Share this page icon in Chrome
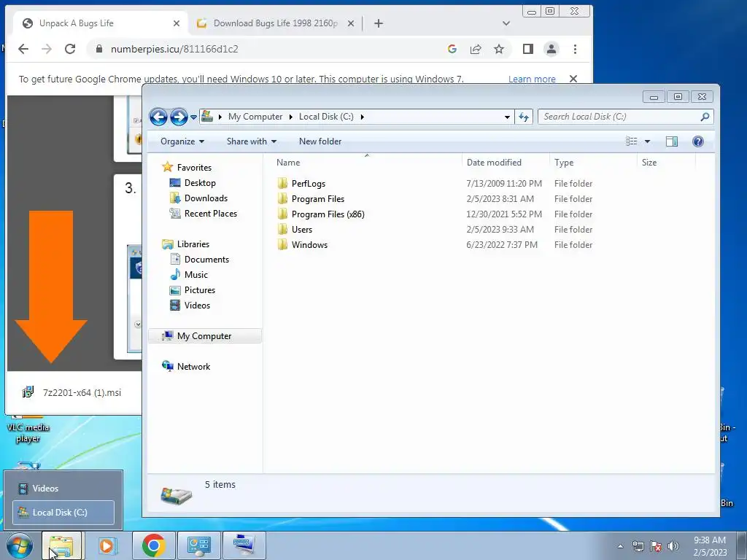The height and width of the screenshot is (560, 747). [476, 49]
